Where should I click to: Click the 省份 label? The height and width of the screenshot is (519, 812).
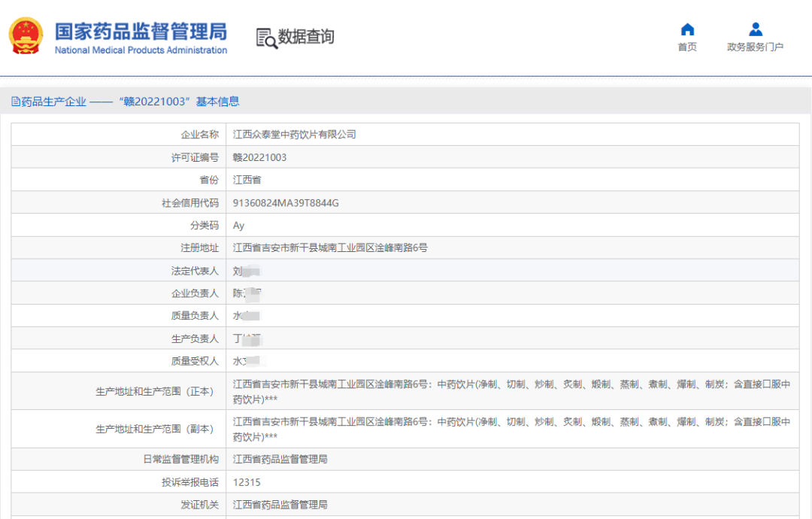(209, 180)
